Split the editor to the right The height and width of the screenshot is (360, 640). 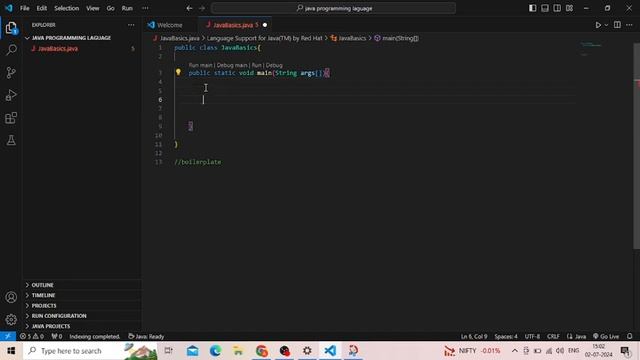(617, 25)
